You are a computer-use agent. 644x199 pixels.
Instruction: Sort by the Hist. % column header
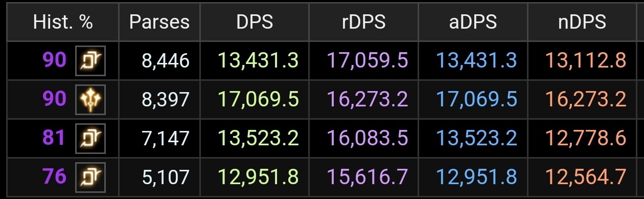(63, 22)
